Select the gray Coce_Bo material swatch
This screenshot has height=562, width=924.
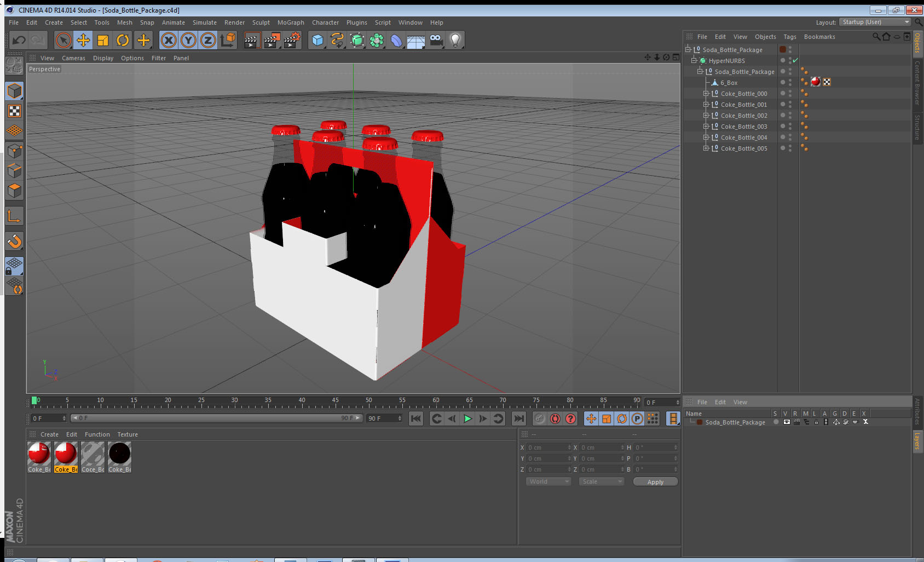tap(93, 457)
